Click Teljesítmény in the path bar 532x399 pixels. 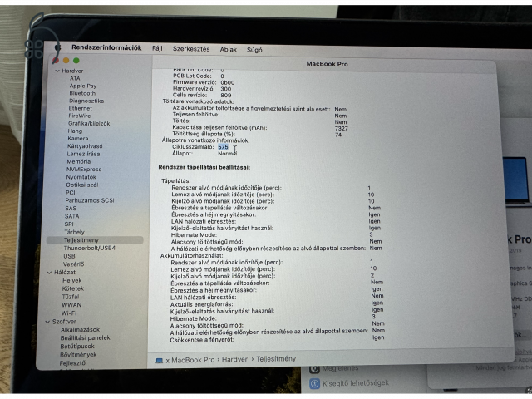click(x=276, y=358)
